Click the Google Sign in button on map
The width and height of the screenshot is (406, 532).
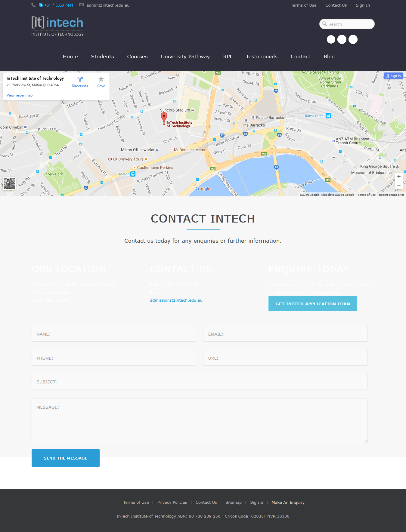coord(393,76)
